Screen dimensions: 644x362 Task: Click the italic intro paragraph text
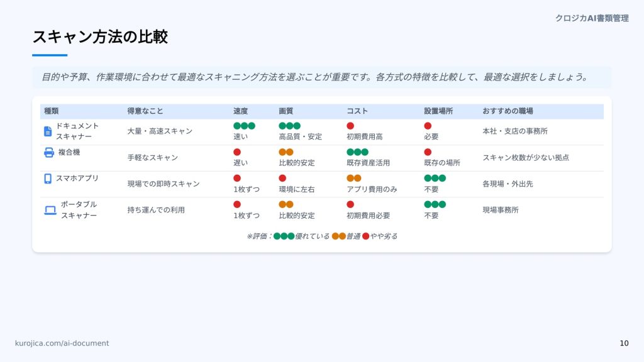(316, 77)
